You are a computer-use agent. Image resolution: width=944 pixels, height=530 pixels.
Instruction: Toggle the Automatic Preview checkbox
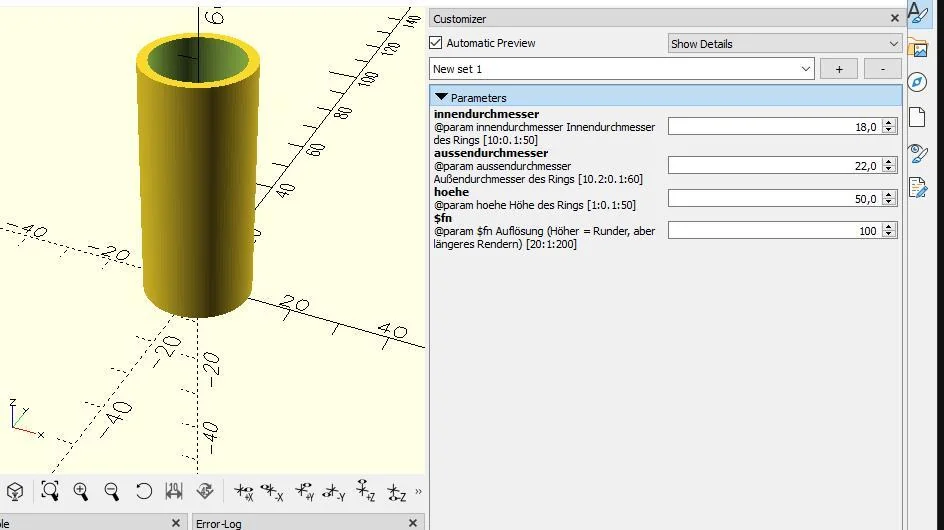[436, 43]
